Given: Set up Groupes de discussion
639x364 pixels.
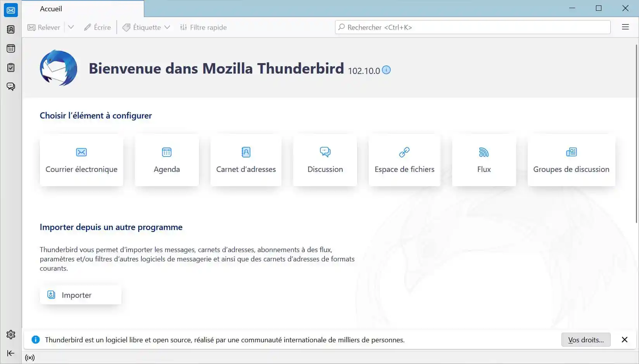Looking at the screenshot, I should 571,160.
